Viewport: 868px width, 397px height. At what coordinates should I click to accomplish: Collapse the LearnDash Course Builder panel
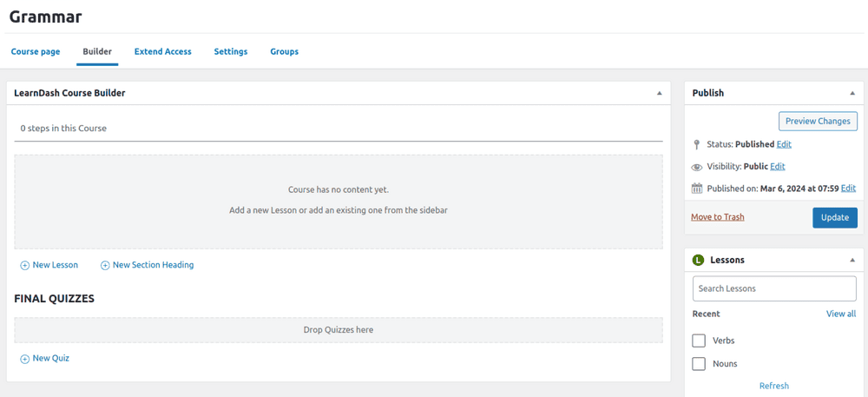click(659, 93)
